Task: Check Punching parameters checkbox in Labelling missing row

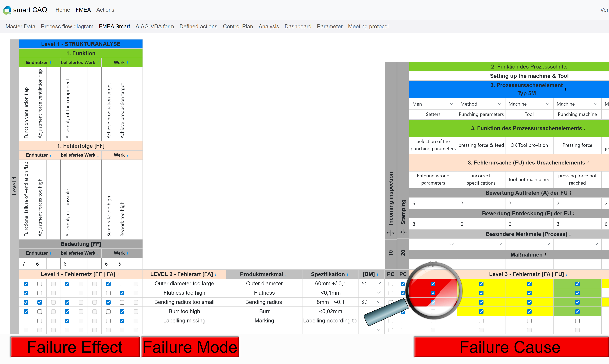Action: click(481, 321)
